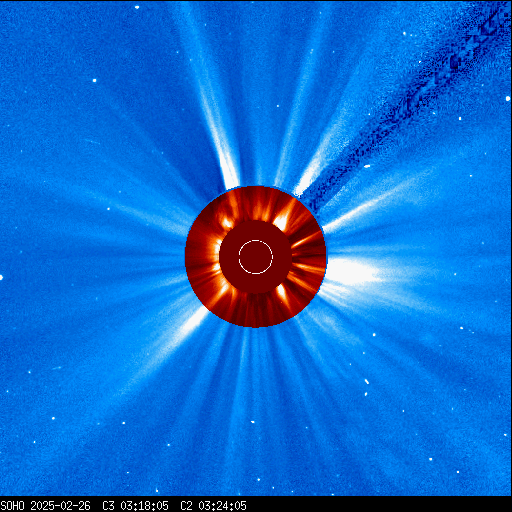512x512 pixels.
Task: Click the star directly below the occulter near bottom
Action: click(252, 422)
